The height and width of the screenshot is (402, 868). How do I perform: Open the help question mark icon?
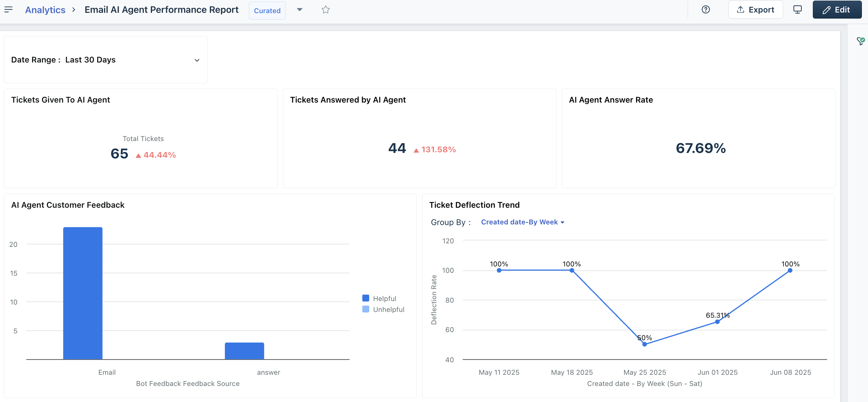[x=705, y=9]
